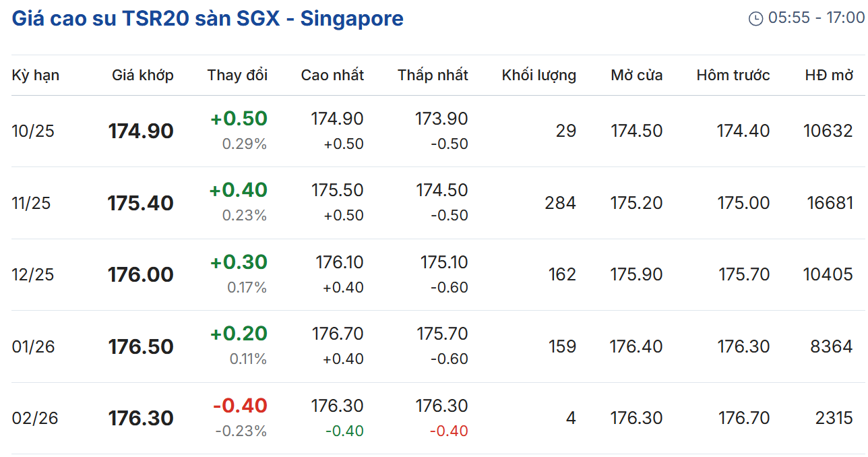
Task: Click the open interest value 16681
Action: [830, 203]
